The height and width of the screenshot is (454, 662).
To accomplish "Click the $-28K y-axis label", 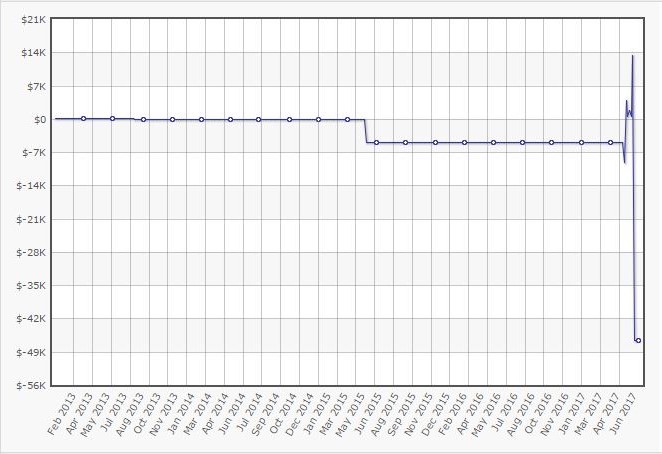I will click(x=32, y=253).
